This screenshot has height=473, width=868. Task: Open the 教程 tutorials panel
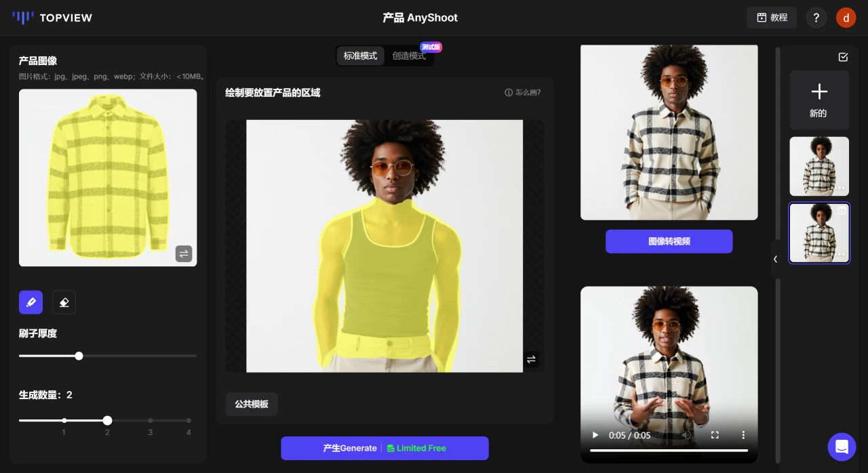772,18
